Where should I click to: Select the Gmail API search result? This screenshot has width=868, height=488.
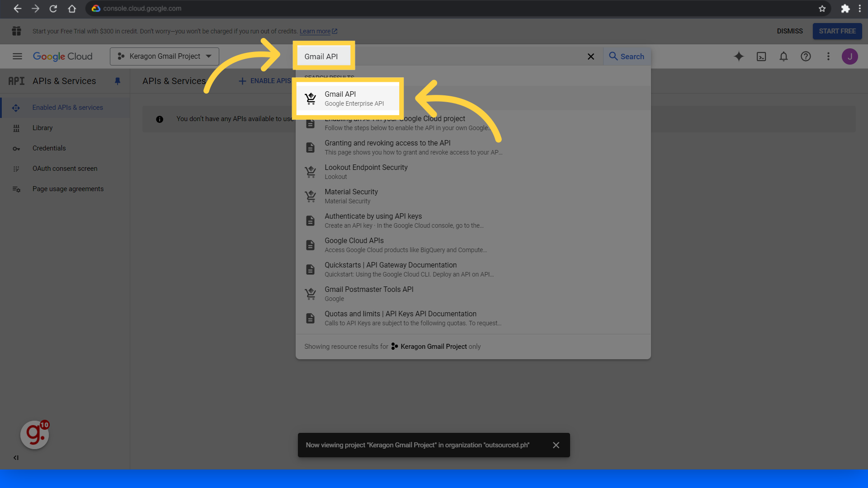(x=473, y=99)
